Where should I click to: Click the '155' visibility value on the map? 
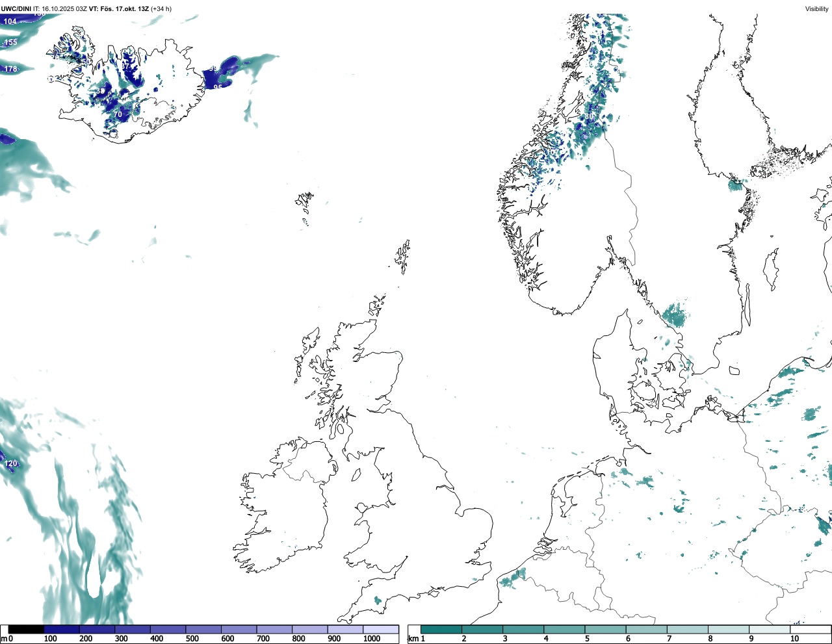(x=11, y=42)
